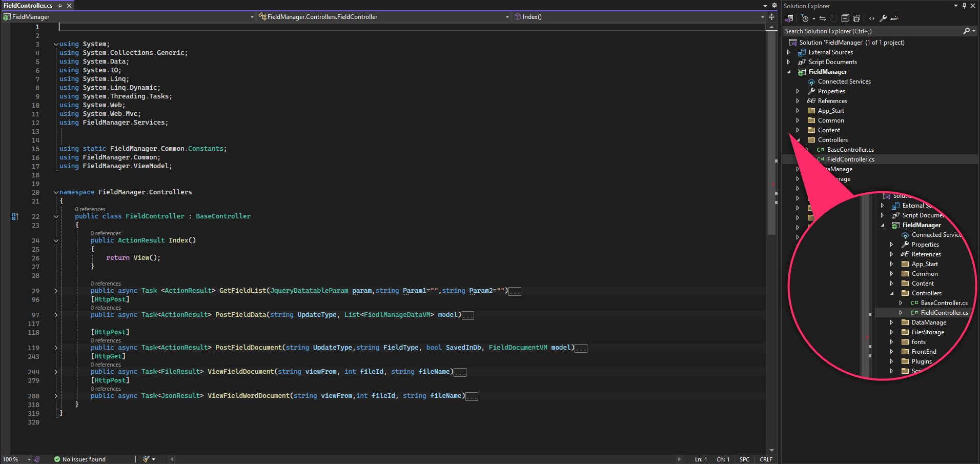This screenshot has width=980, height=464.
Task: Click the Show All Files icon
Action: (856, 18)
